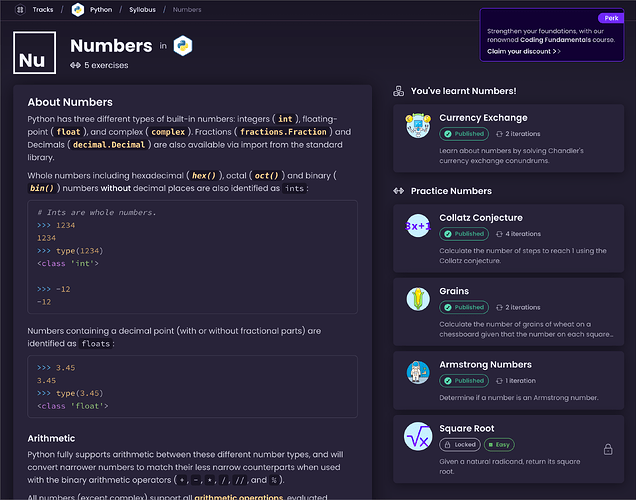
Task: Click the inline float code term
Action: click(68, 132)
